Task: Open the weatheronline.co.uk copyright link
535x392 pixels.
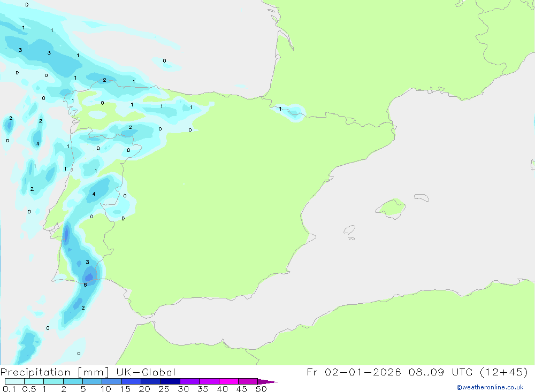Action: 490,387
